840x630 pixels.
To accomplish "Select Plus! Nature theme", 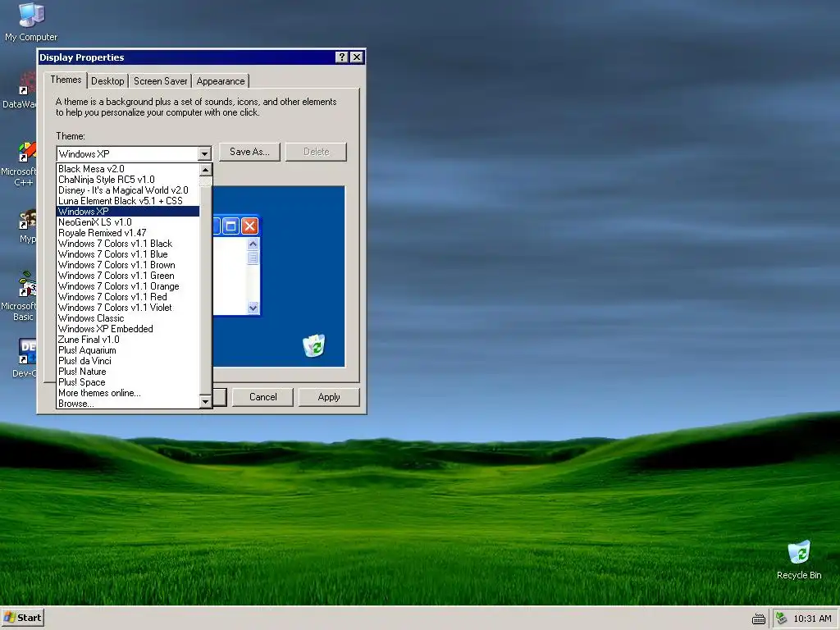I will pyautogui.click(x=128, y=372).
